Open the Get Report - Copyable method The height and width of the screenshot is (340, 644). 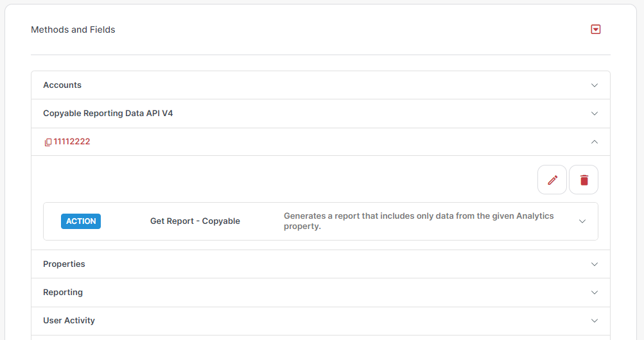click(x=195, y=221)
